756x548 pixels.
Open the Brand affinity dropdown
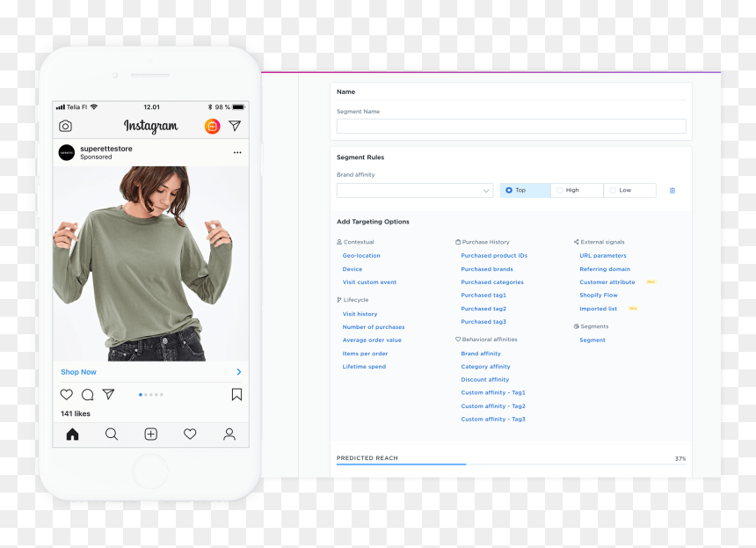(x=415, y=191)
